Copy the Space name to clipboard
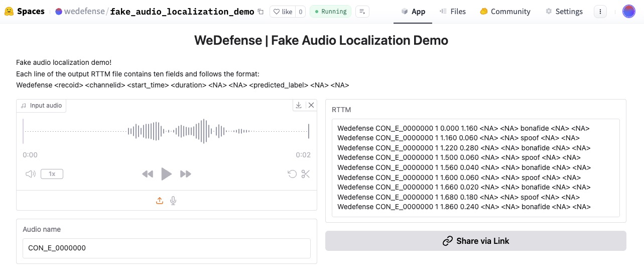644x271 pixels. point(260,12)
